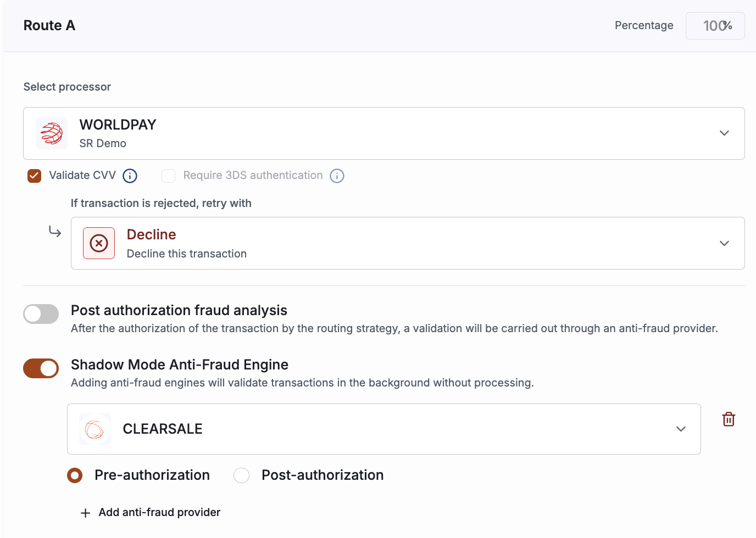The height and width of the screenshot is (538, 756).
Task: Select the Pre-authorization radio option
Action: 75,475
